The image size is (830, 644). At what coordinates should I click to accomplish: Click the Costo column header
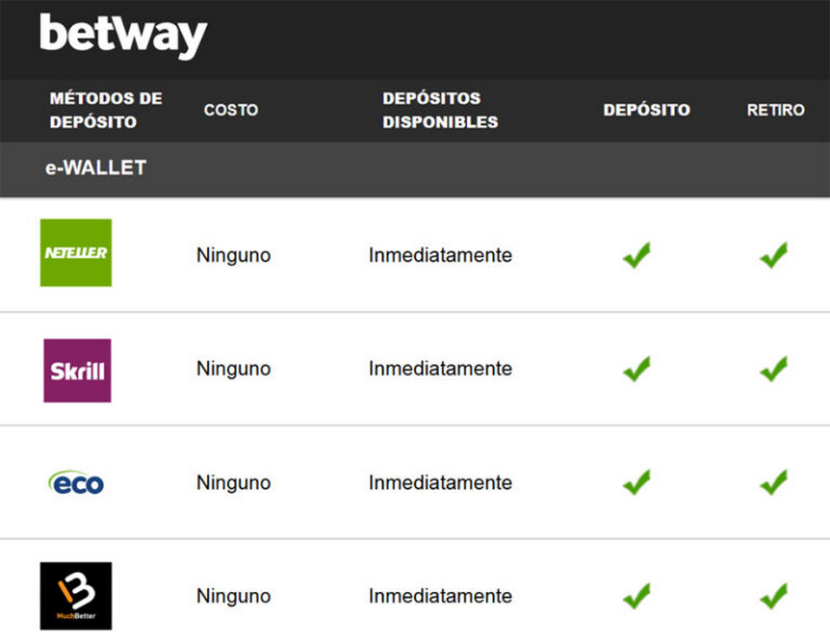pyautogui.click(x=230, y=110)
